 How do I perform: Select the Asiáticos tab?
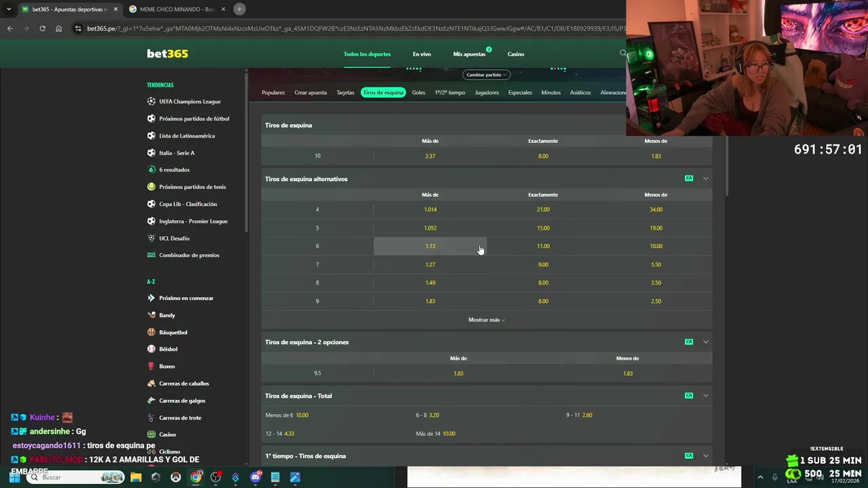click(580, 92)
